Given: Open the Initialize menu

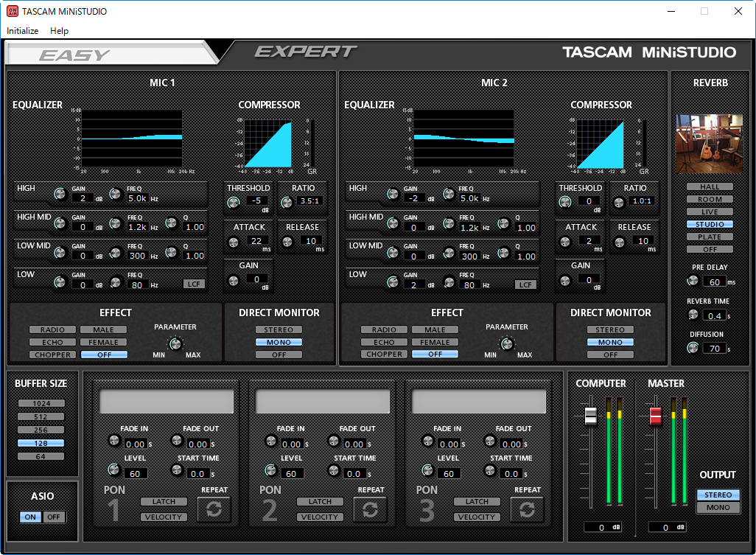Looking at the screenshot, I should pyautogui.click(x=23, y=31).
